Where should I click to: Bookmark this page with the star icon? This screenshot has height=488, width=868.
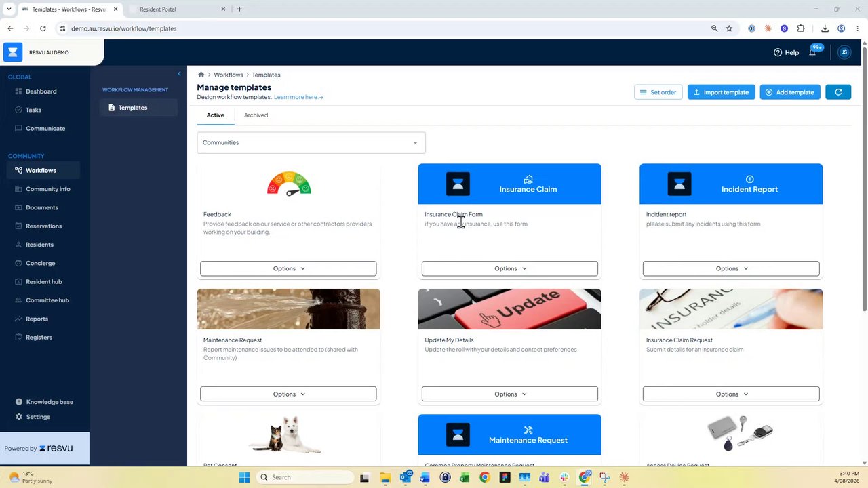(729, 28)
